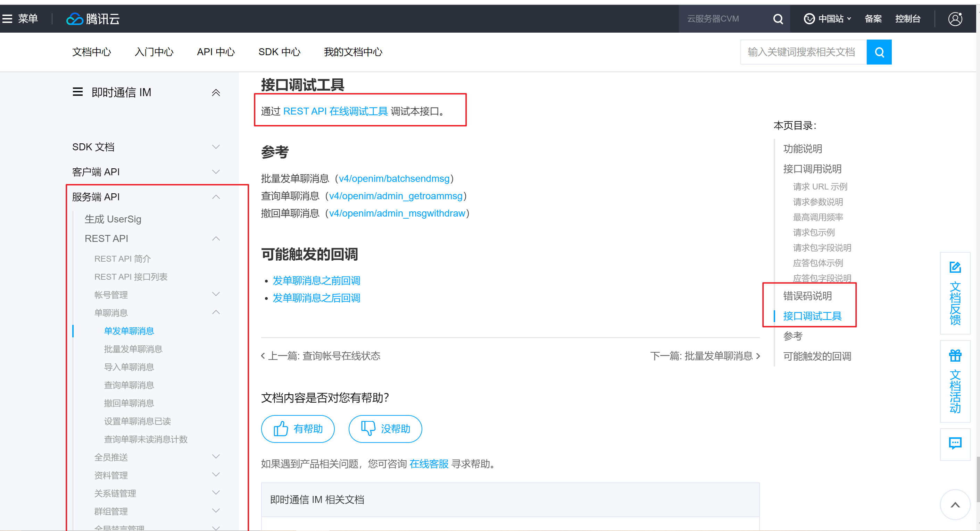980x531 pixels.
Task: Open the SDK 中心 menu item
Action: click(x=279, y=52)
